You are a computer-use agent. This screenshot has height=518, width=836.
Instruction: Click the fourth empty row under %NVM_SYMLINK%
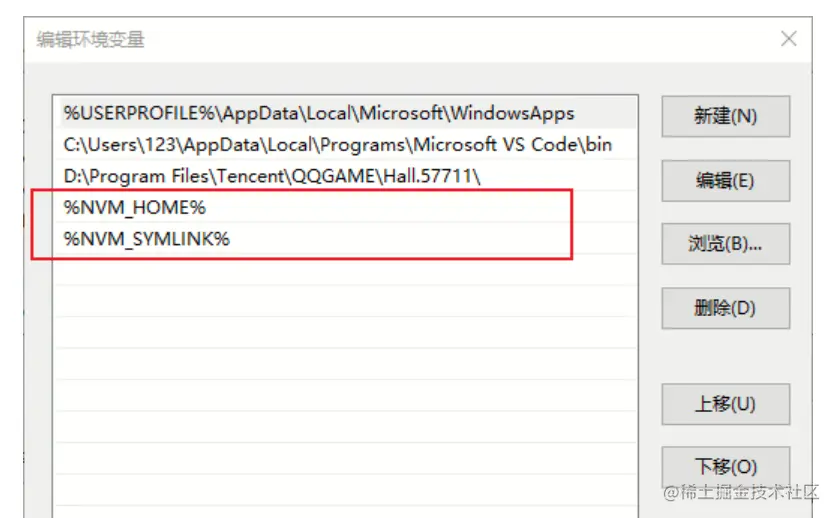click(345, 365)
